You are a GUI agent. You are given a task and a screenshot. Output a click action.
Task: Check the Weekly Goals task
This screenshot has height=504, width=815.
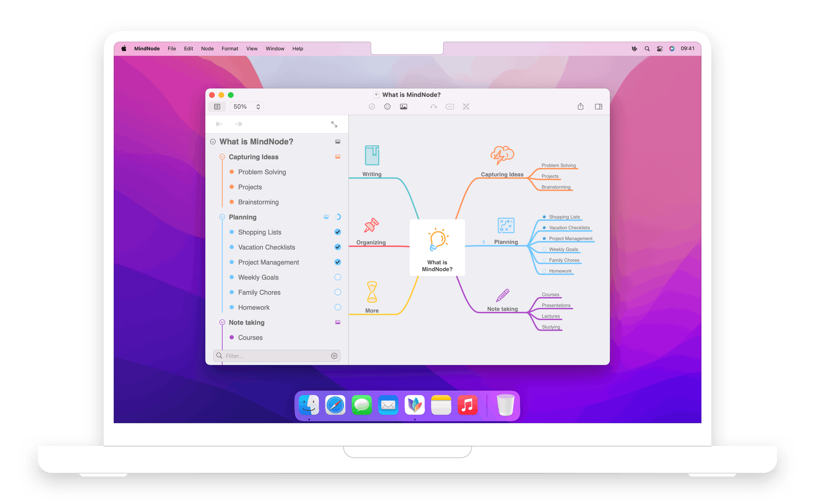click(337, 277)
